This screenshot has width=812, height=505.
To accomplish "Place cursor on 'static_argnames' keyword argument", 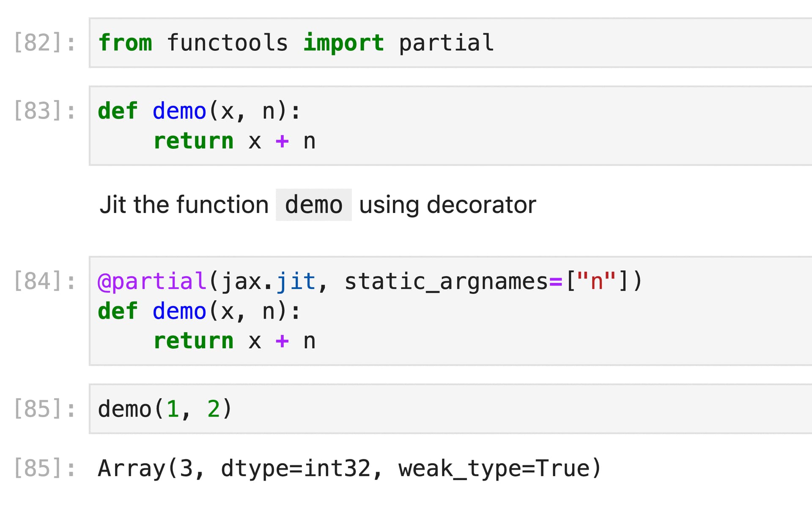I will [446, 281].
